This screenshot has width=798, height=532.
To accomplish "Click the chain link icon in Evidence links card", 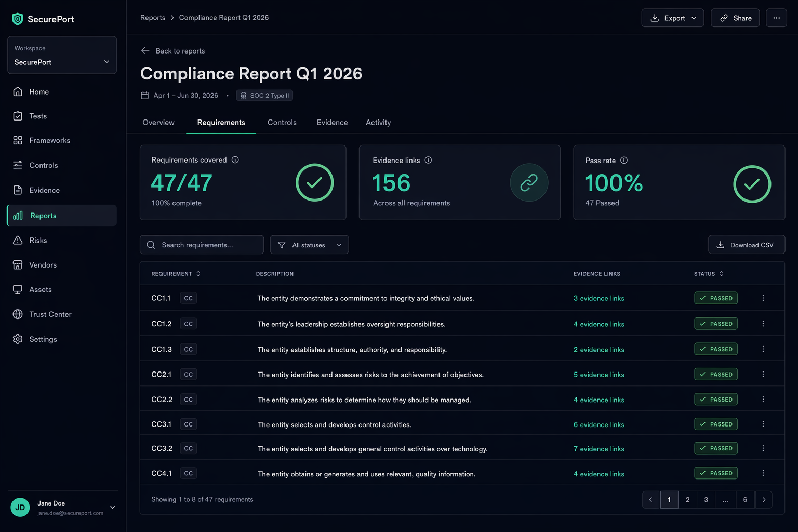I will click(x=529, y=182).
